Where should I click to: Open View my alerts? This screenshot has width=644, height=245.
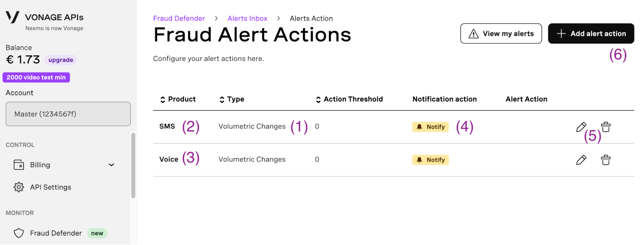tap(501, 33)
